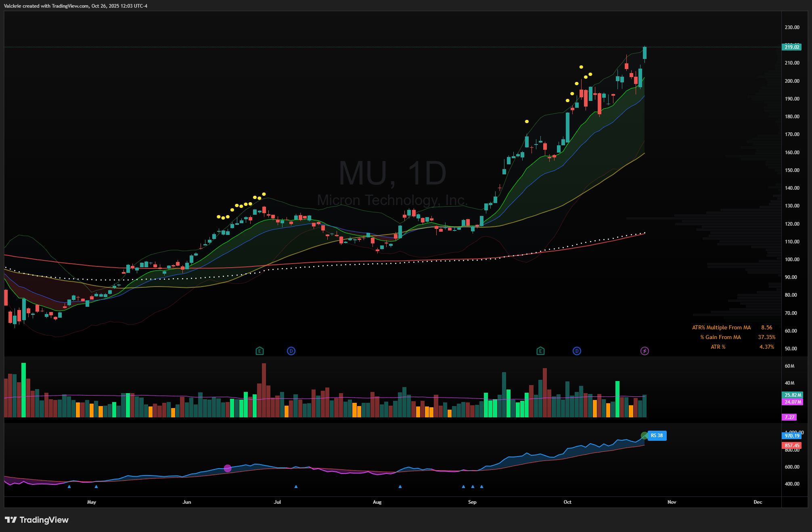812x532 pixels.
Task: Click the Aug label on the time axis
Action: tap(377, 502)
